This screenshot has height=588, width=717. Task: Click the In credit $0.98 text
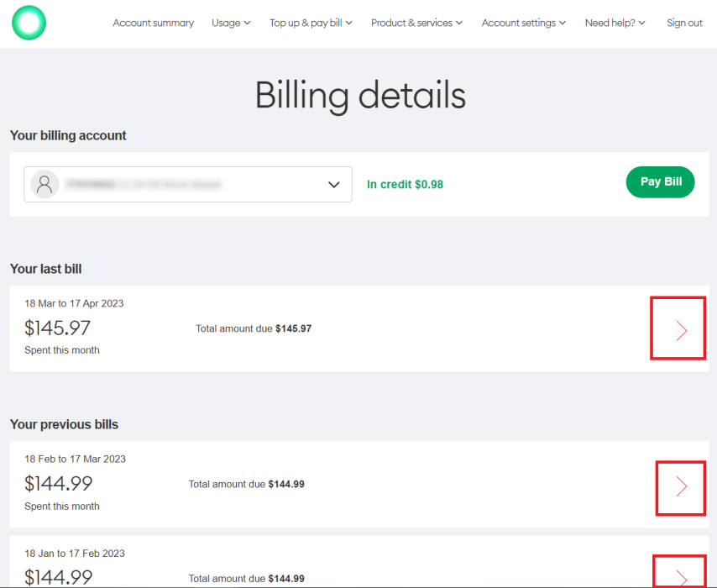tap(405, 184)
